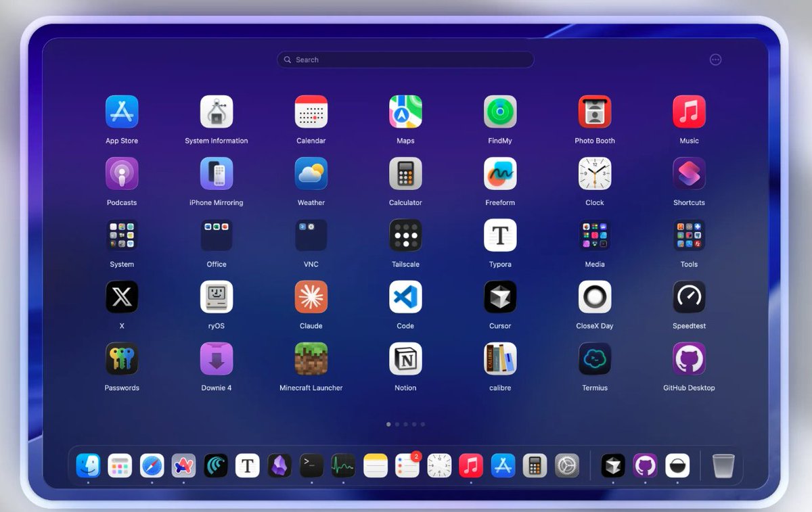Viewport: 812px width, 512px height.
Task: Open calibre e-book manager
Action: click(x=500, y=359)
